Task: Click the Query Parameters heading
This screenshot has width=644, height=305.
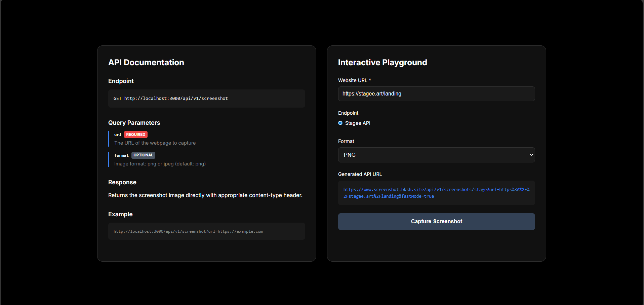Action: tap(134, 123)
